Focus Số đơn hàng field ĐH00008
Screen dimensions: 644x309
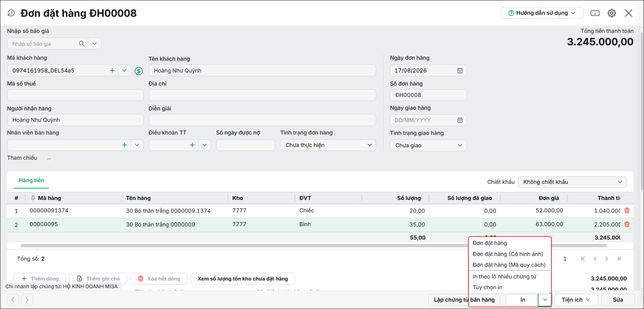click(x=428, y=95)
